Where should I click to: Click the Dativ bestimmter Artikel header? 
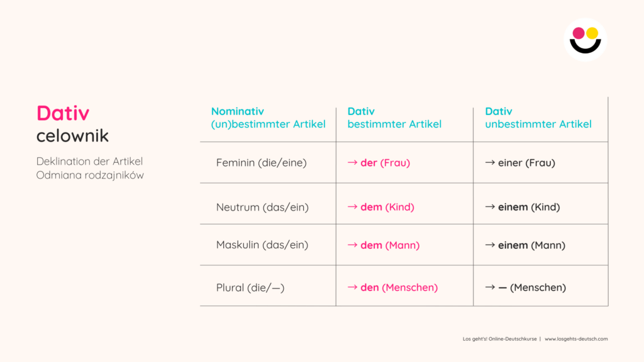click(394, 118)
